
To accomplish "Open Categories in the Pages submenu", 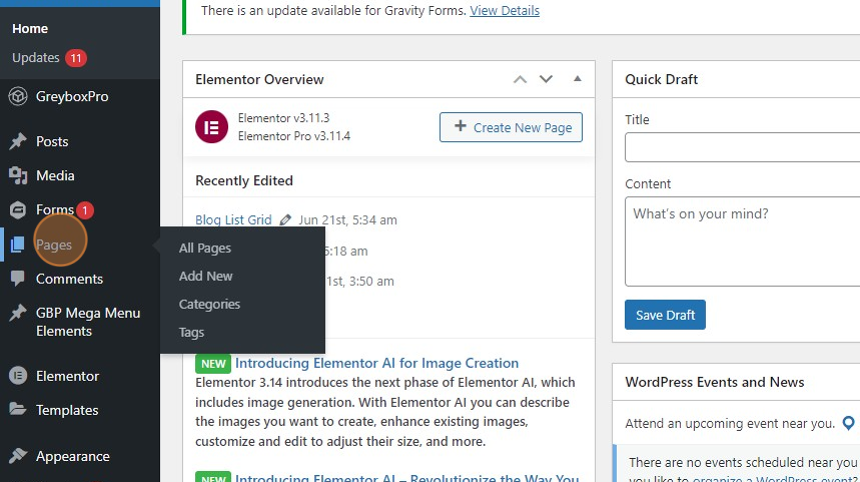I will coord(210,304).
